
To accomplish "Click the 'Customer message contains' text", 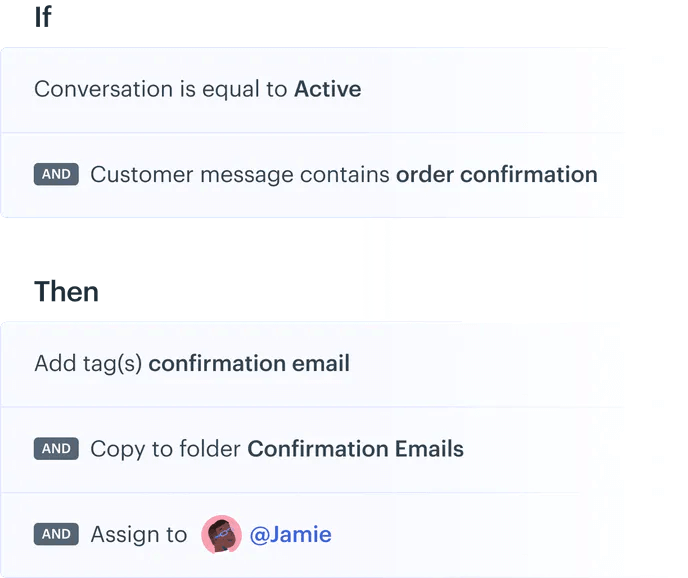I will pos(240,175).
